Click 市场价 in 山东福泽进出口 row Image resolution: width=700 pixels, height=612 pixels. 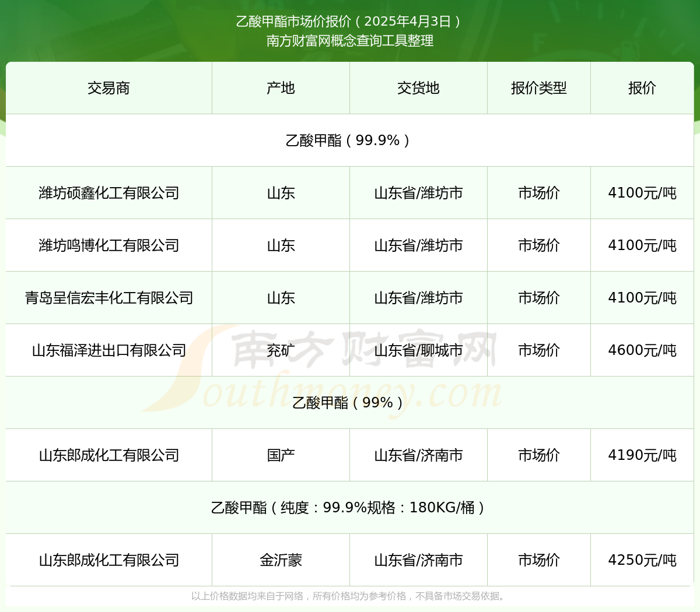[539, 350]
